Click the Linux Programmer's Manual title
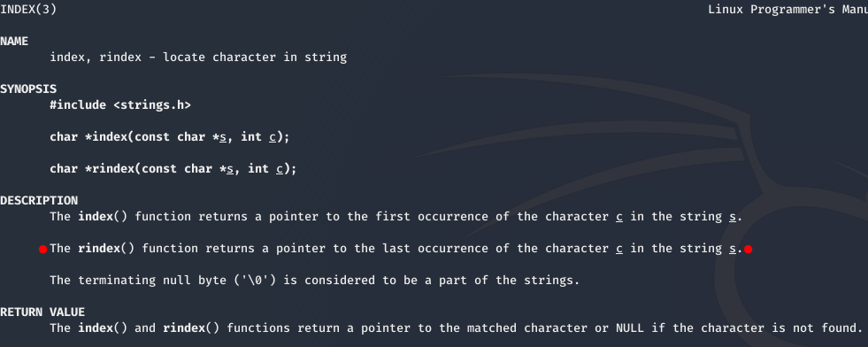Screen dimensions: 868x347 tap(788, 10)
